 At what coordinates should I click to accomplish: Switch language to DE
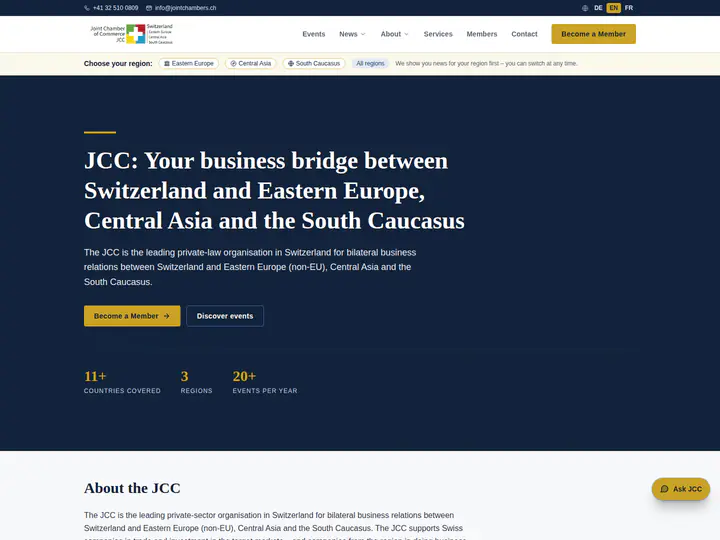[598, 8]
